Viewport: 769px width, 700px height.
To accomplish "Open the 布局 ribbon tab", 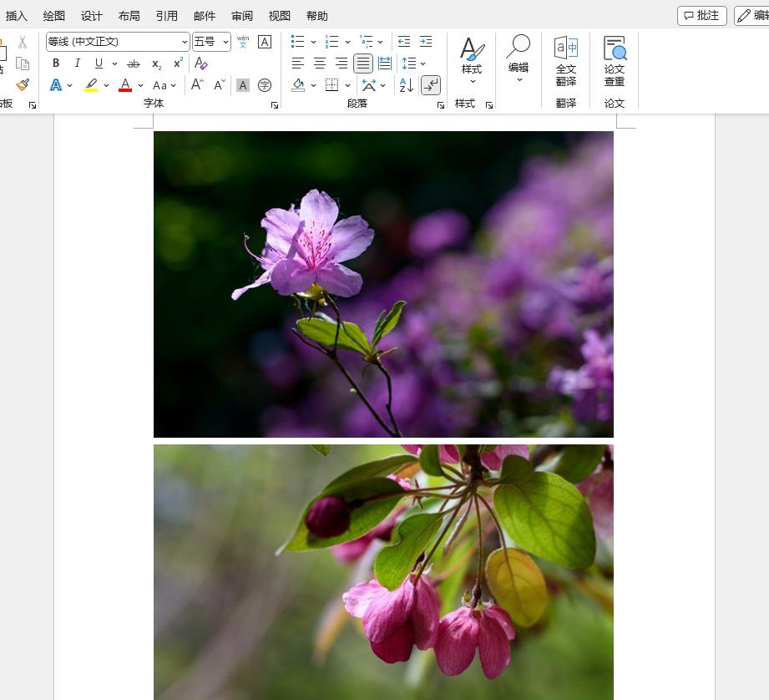I will point(129,16).
